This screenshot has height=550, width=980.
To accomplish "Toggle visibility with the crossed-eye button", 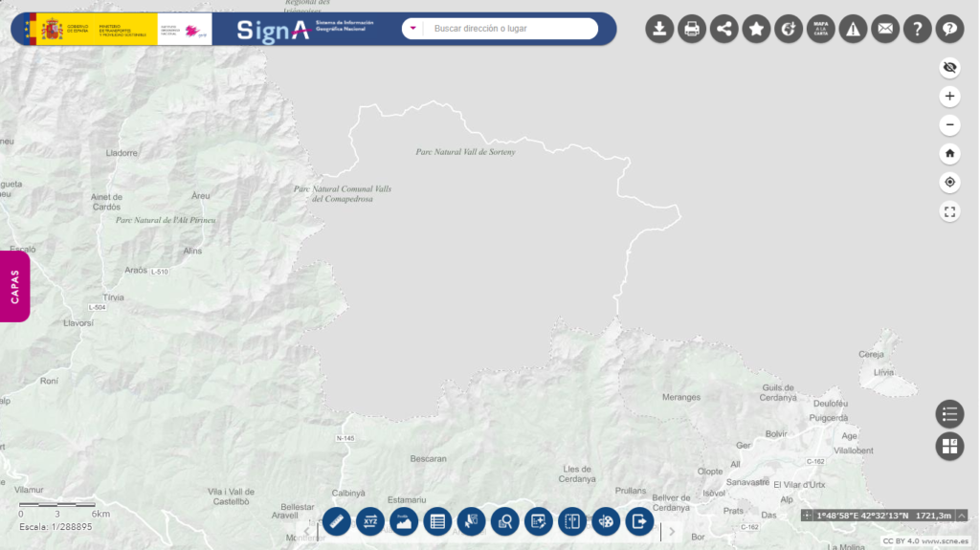I will [x=949, y=67].
